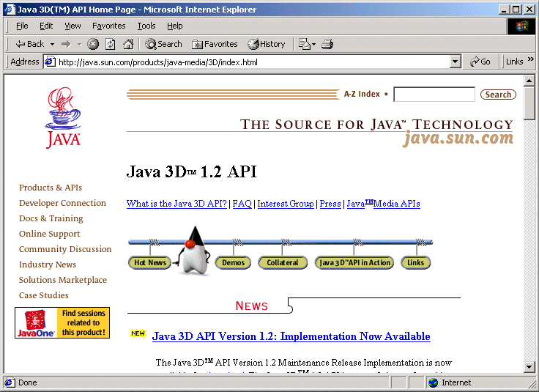Refresh the page with the Refresh icon
Image resolution: width=539 pixels, height=392 pixels.
tap(111, 44)
